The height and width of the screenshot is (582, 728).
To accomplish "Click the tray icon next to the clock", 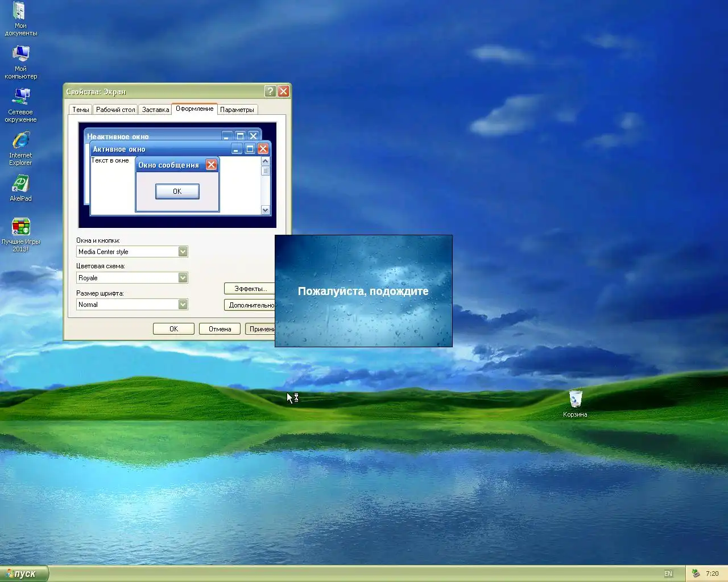I will point(696,573).
